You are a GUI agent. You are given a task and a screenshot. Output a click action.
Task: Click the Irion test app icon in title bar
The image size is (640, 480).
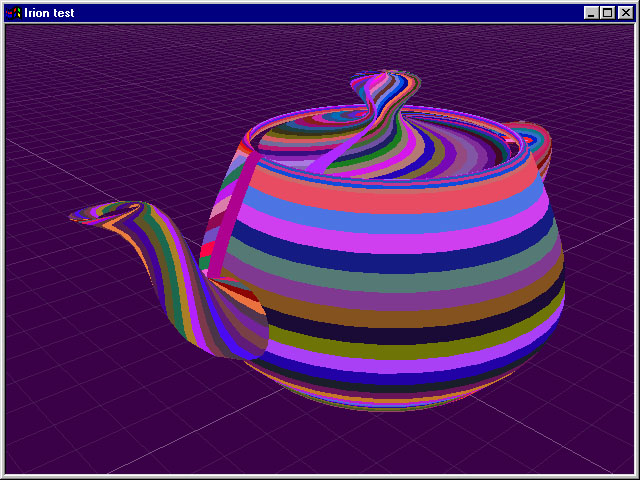pyautogui.click(x=13, y=13)
